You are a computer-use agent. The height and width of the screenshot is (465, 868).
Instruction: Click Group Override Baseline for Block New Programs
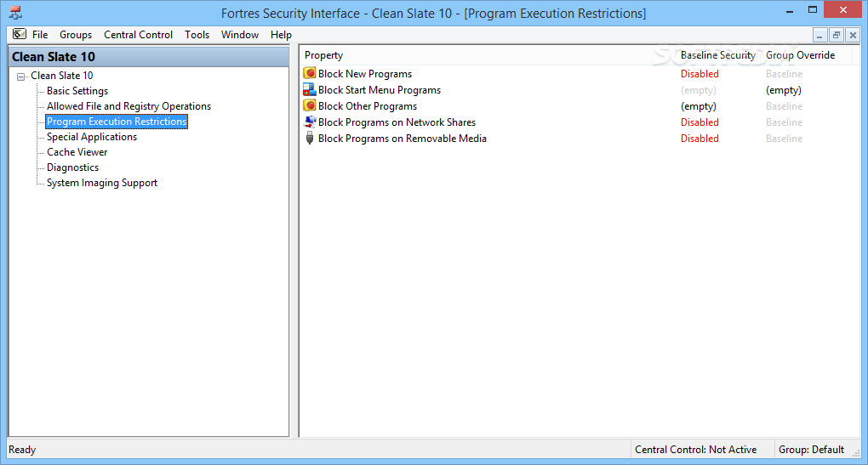(x=785, y=74)
